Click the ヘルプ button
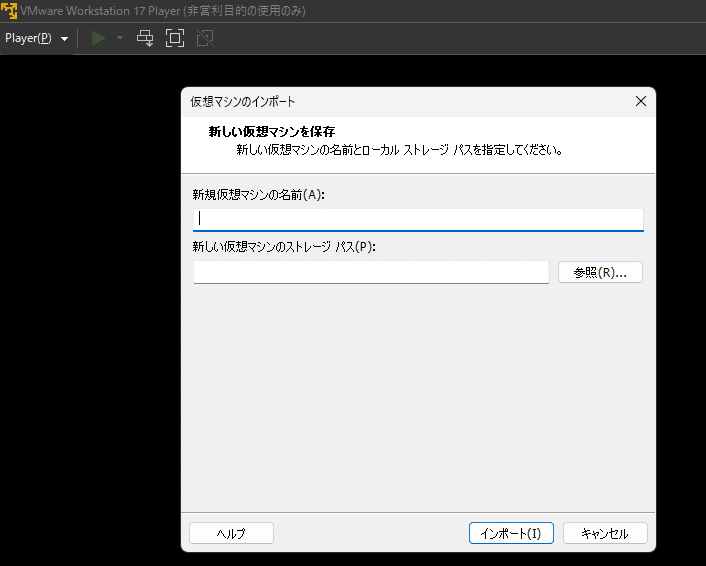The image size is (706, 566). point(231,533)
